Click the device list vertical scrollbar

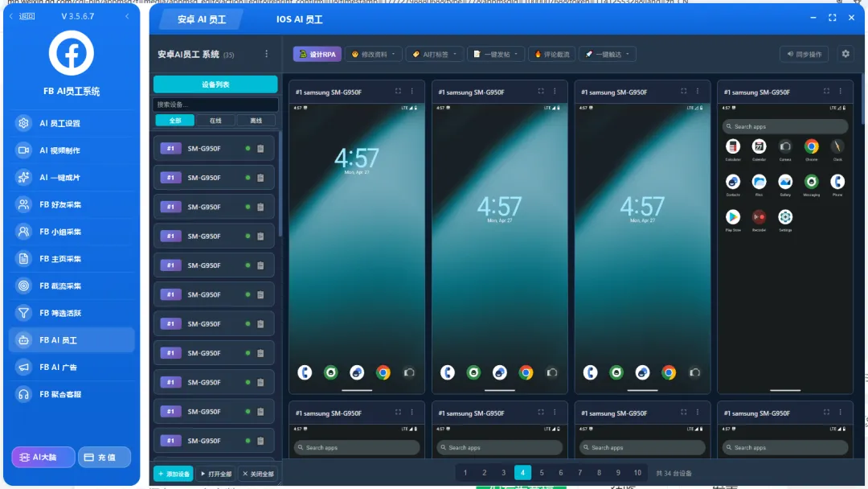tap(280, 183)
